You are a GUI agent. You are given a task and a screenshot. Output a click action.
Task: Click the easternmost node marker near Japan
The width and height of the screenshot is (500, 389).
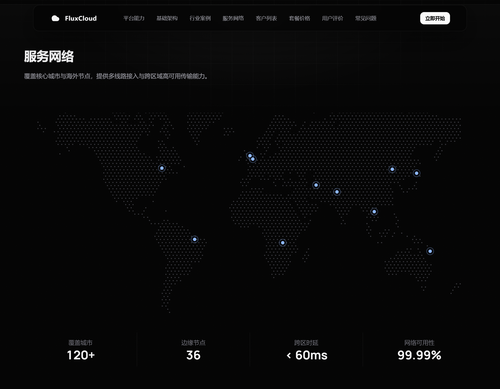coord(416,173)
